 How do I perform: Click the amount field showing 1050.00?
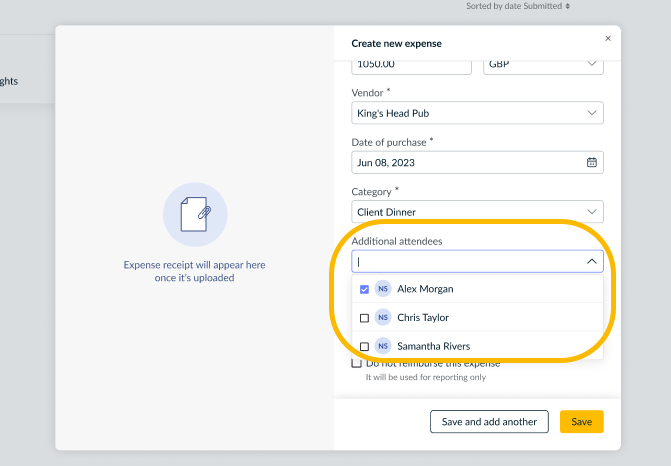click(410, 64)
